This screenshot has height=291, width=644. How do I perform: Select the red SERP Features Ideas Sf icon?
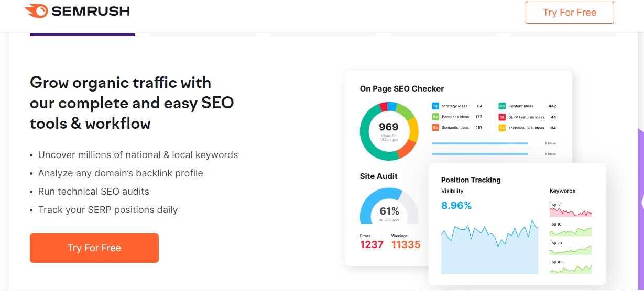[x=502, y=117]
